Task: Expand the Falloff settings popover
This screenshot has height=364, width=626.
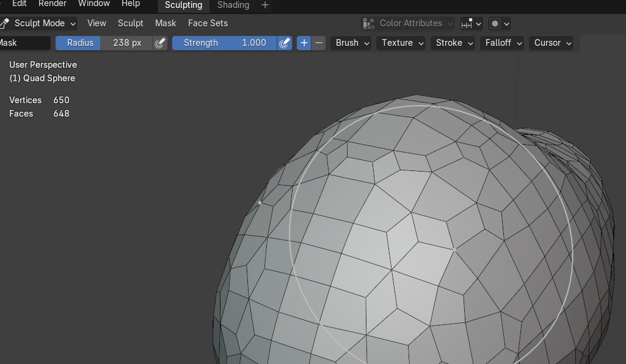Action: click(x=502, y=43)
